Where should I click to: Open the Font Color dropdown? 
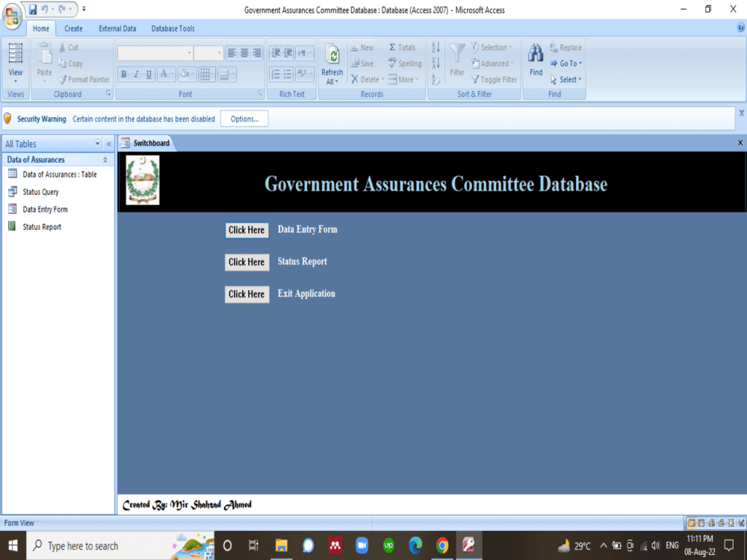[x=173, y=74]
